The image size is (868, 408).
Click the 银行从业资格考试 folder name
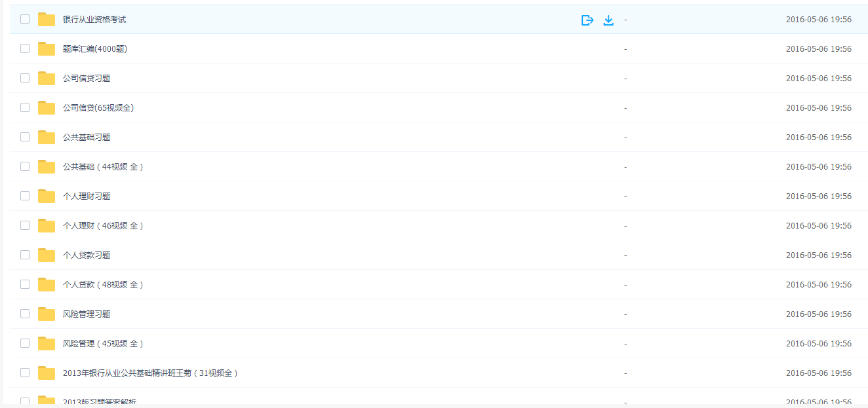pyautogui.click(x=94, y=20)
